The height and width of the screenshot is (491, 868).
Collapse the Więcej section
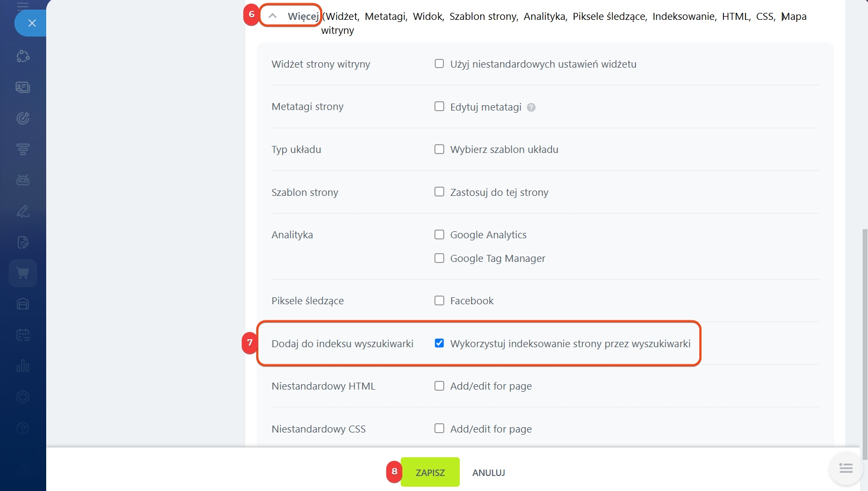click(x=291, y=16)
